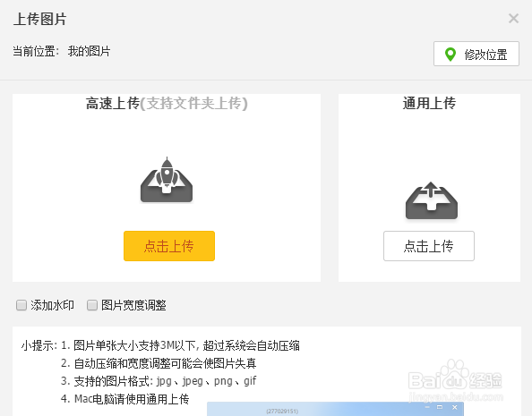The image size is (532, 416).
Task: Enable the 添加水印 checkbox
Action: [21, 305]
